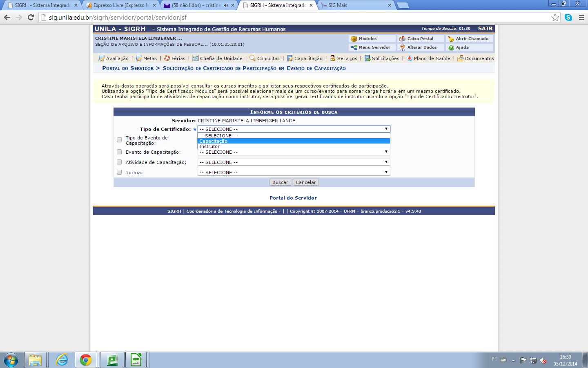The width and height of the screenshot is (588, 368).
Task: Click SAIR logout link
Action: (x=485, y=29)
